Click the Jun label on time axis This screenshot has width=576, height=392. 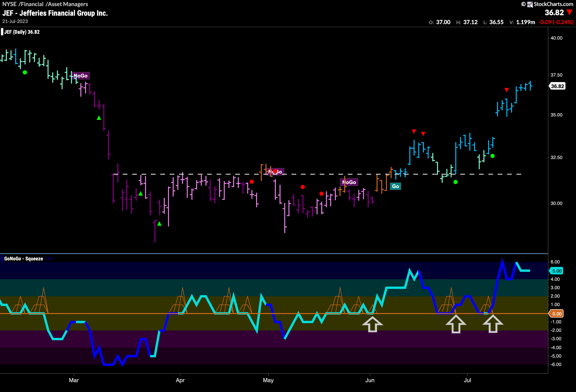pos(370,380)
